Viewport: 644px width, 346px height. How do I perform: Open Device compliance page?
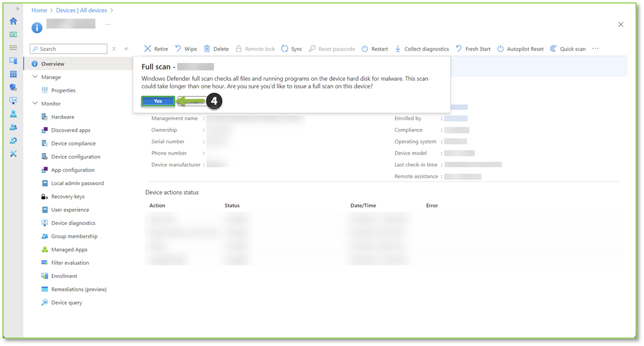coord(73,143)
